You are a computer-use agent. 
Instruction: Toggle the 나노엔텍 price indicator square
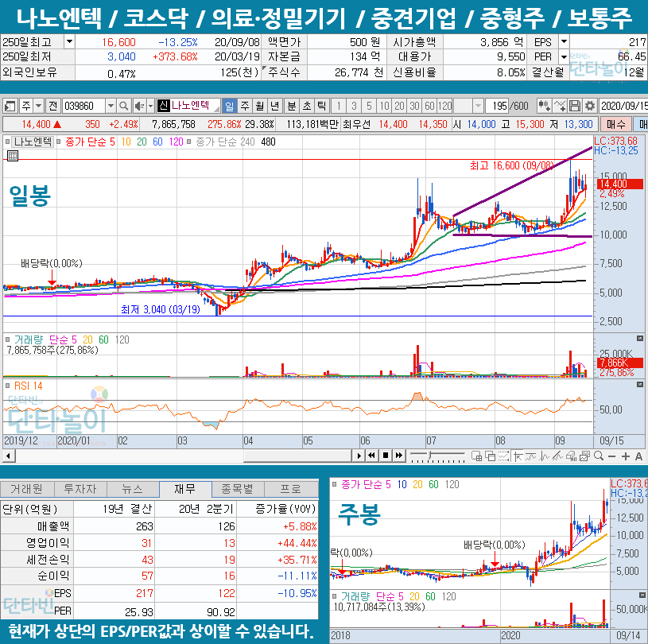click(7, 142)
